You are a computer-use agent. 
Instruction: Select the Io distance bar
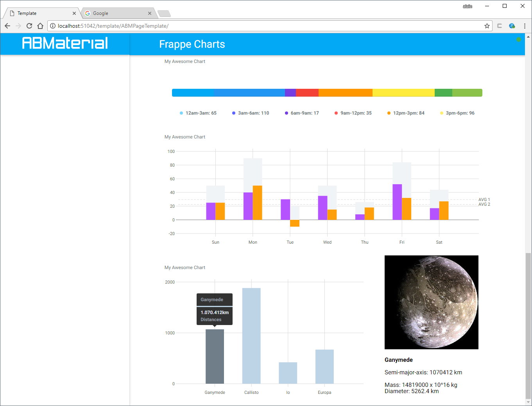point(288,373)
